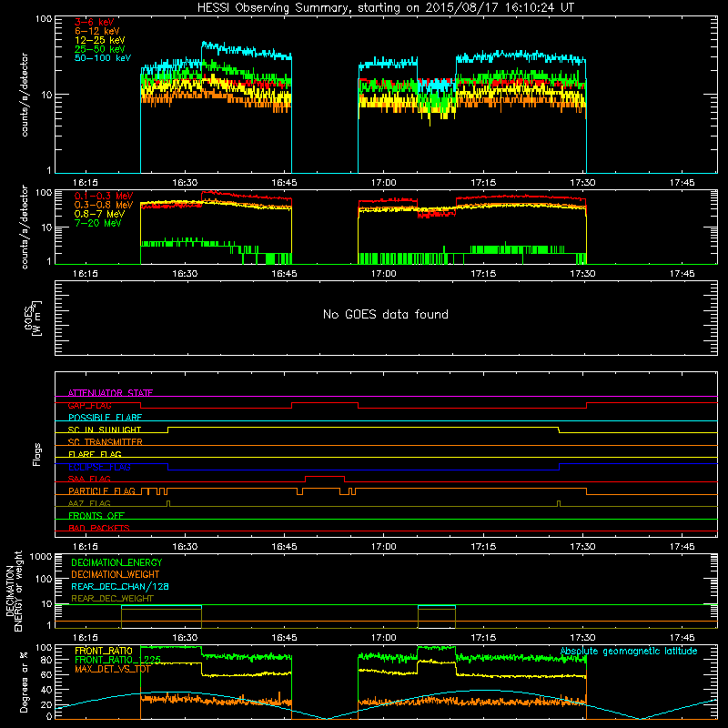Click the FRONT_RATIO_1225 legend label
The image size is (728, 728).
click(117, 660)
